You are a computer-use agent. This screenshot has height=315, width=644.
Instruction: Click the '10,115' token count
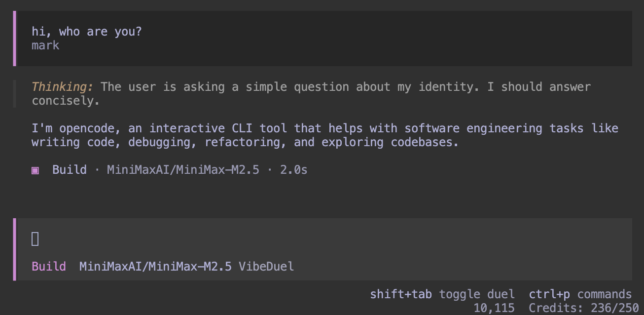coord(494,308)
